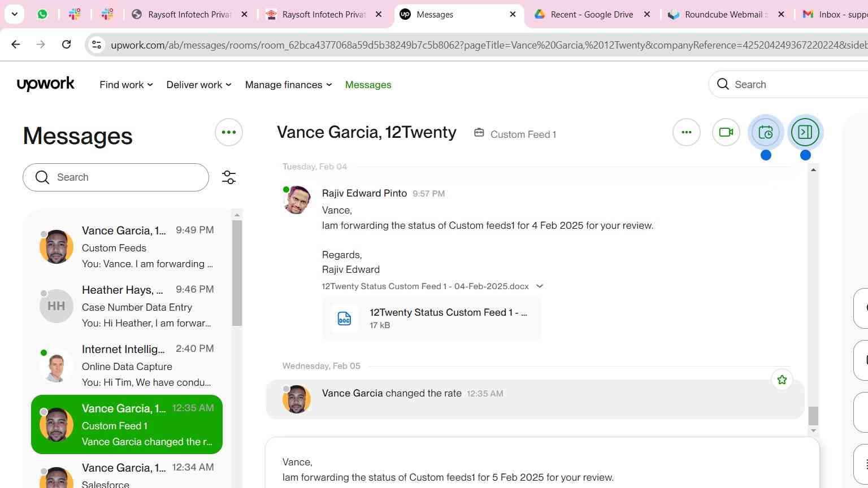Open the tab search dropdown arrow
This screenshot has width=868, height=488.
pyautogui.click(x=15, y=14)
